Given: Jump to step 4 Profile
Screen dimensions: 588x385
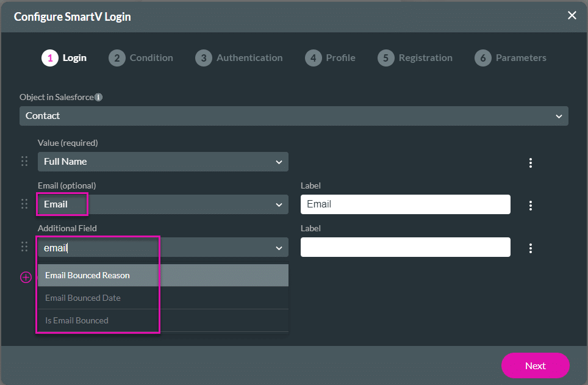Looking at the screenshot, I should (x=331, y=58).
